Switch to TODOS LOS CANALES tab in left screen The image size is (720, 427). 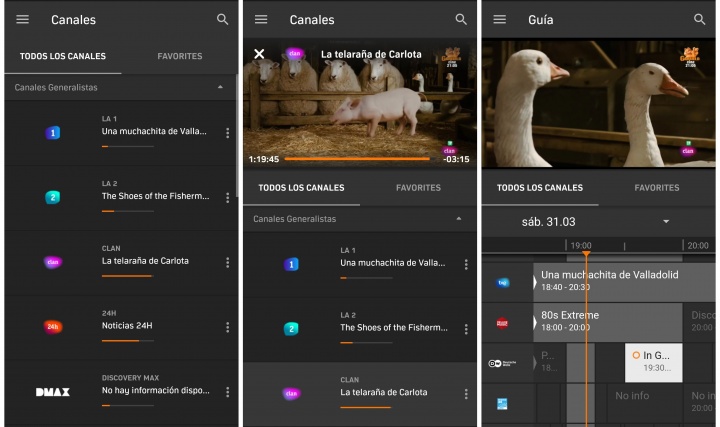(63, 56)
